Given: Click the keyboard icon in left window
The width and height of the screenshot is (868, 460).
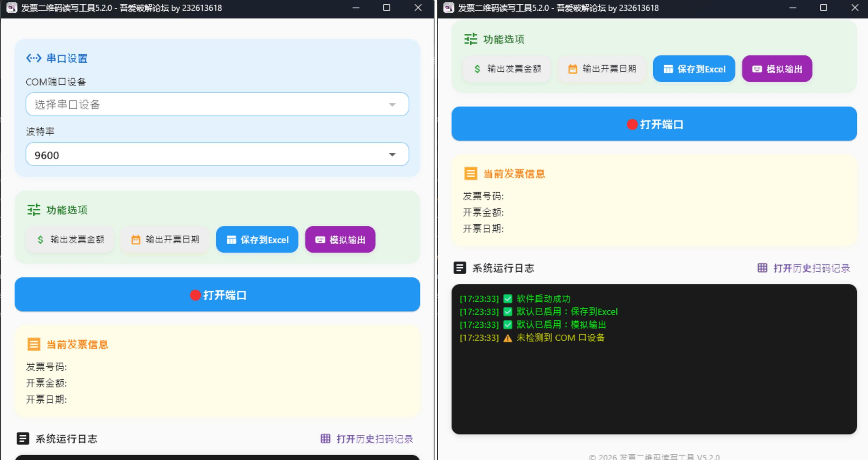Looking at the screenshot, I should point(320,240).
